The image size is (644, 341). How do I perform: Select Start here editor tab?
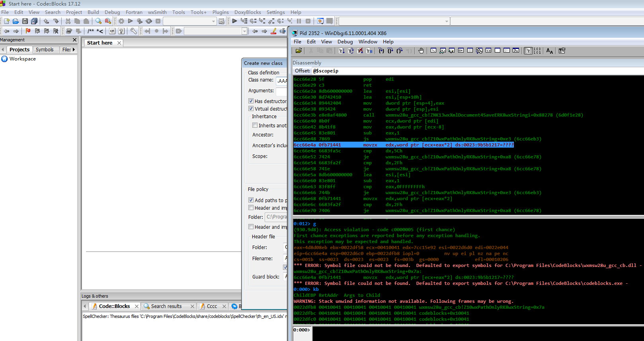(100, 43)
